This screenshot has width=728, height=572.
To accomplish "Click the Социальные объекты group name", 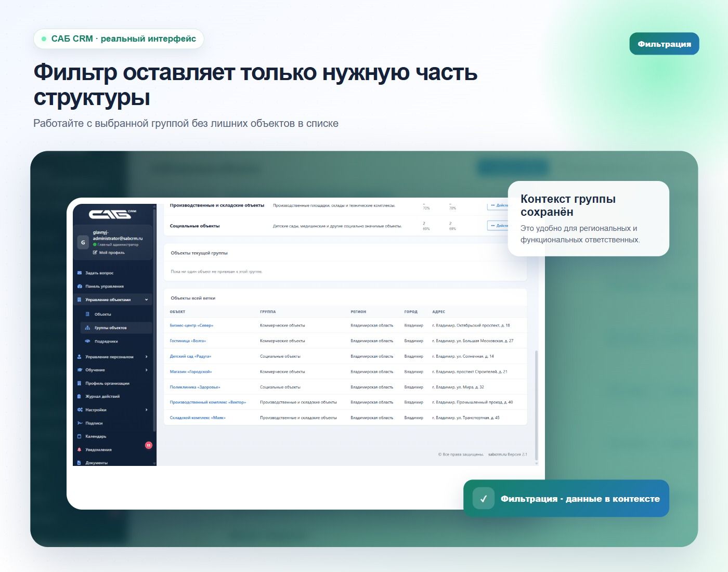I will click(x=194, y=226).
